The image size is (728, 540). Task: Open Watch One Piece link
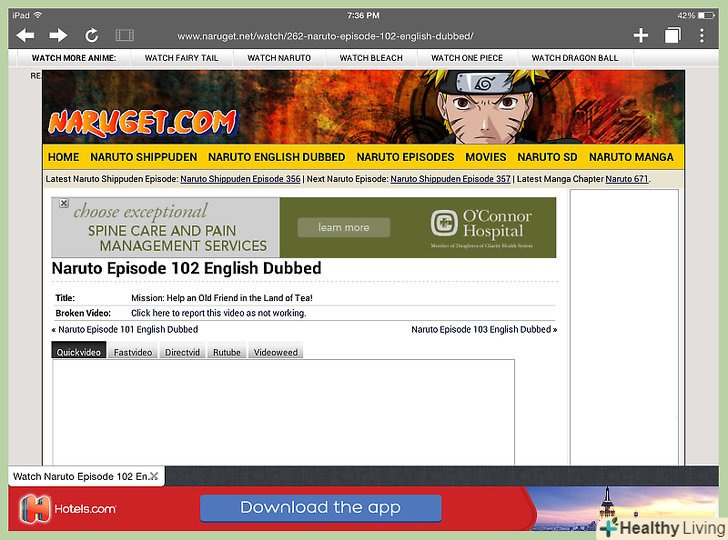coord(467,58)
